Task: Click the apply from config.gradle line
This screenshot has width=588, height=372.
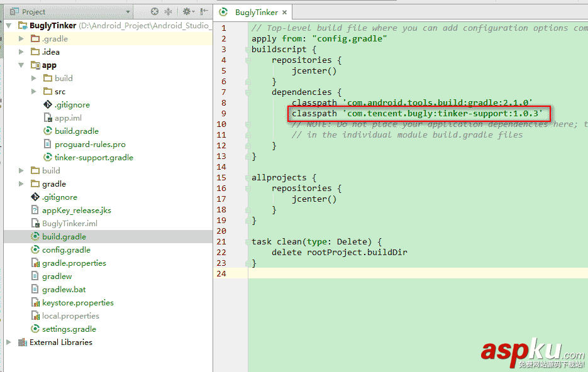Action: click(x=319, y=38)
